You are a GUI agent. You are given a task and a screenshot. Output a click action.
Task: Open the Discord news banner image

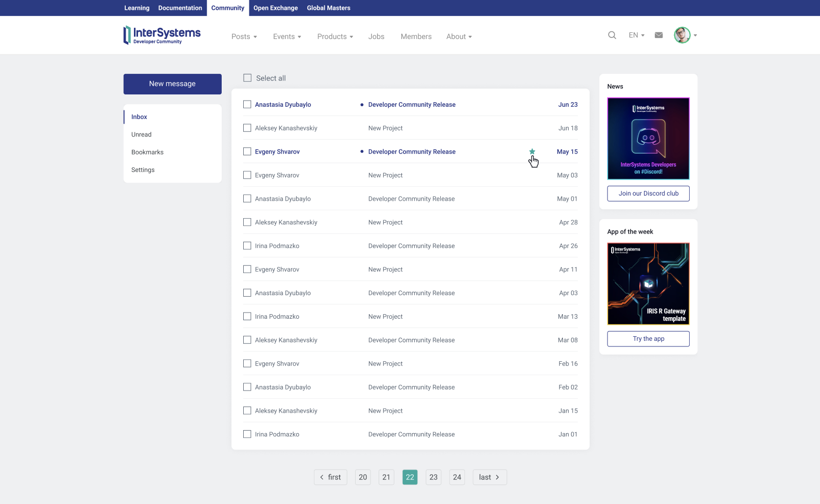coord(648,139)
